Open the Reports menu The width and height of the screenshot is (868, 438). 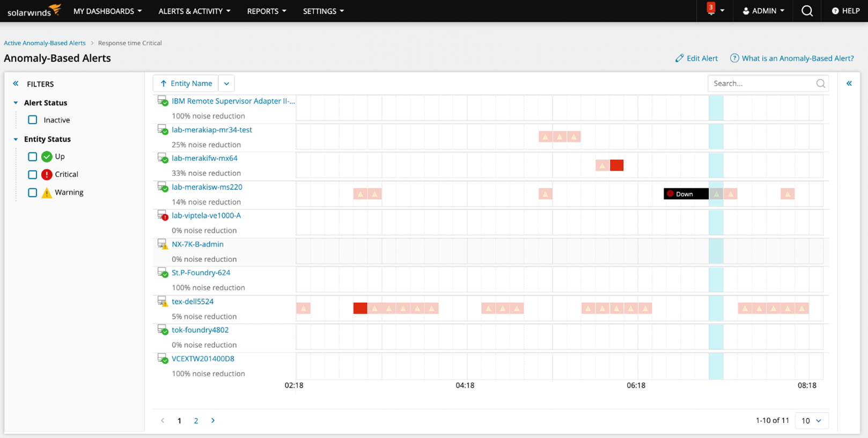click(x=266, y=11)
